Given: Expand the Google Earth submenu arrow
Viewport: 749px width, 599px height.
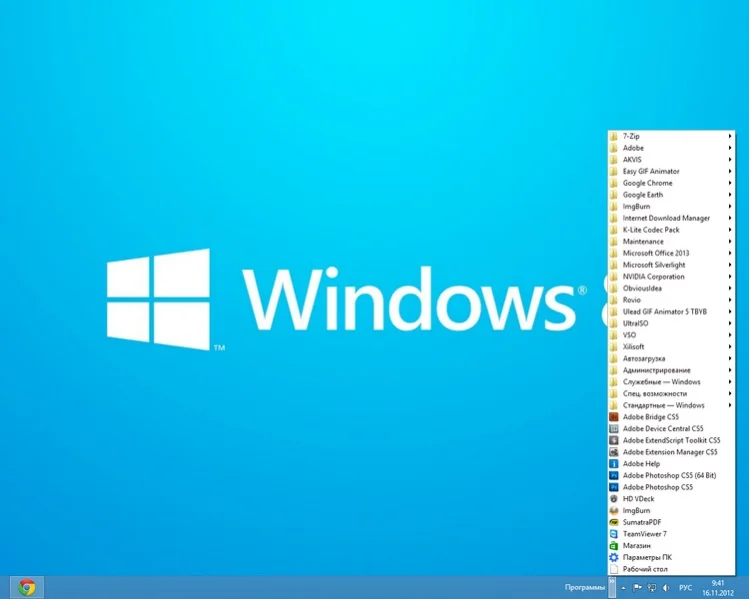Looking at the screenshot, I should coord(730,195).
